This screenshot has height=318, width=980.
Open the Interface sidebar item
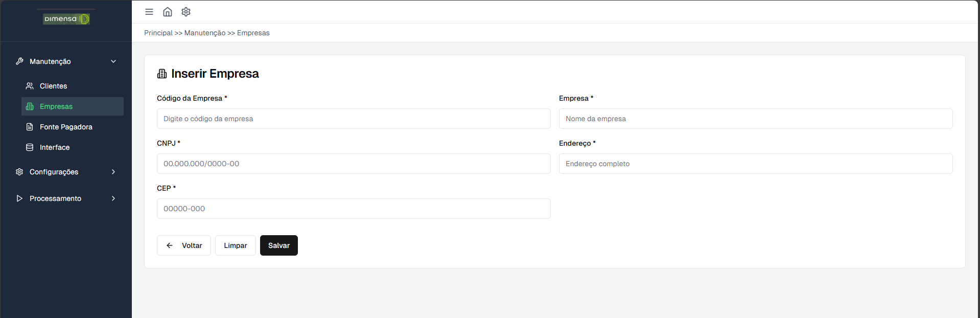coord(55,147)
